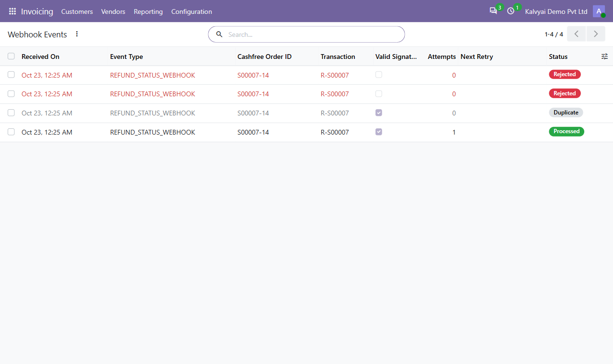Screen dimensions: 613x364
Task: Click the Duplicate status badge
Action: [566, 113]
